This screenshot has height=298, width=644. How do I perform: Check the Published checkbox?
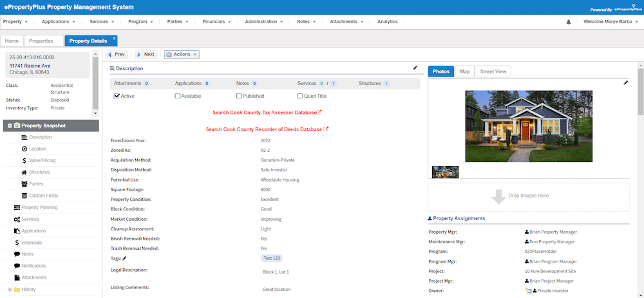(239, 96)
